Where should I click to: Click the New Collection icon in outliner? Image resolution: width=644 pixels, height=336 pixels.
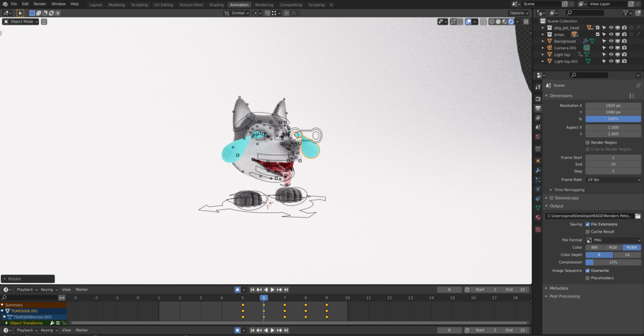(636, 13)
